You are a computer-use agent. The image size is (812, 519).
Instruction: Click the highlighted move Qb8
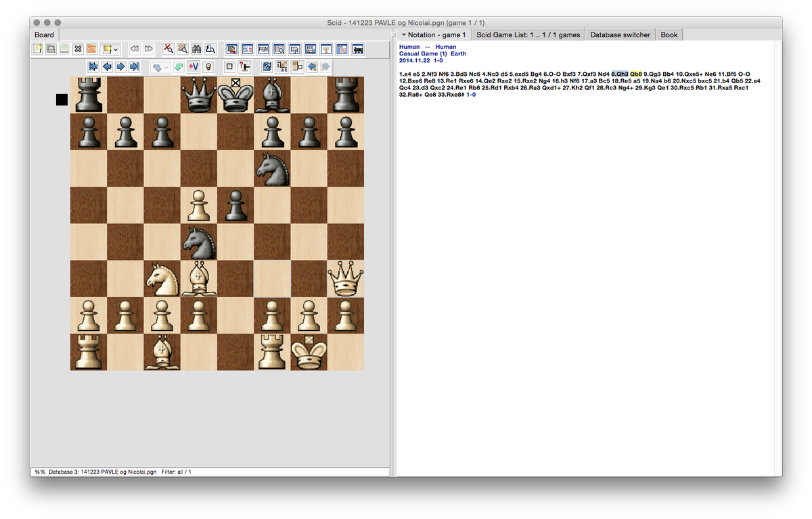point(636,74)
